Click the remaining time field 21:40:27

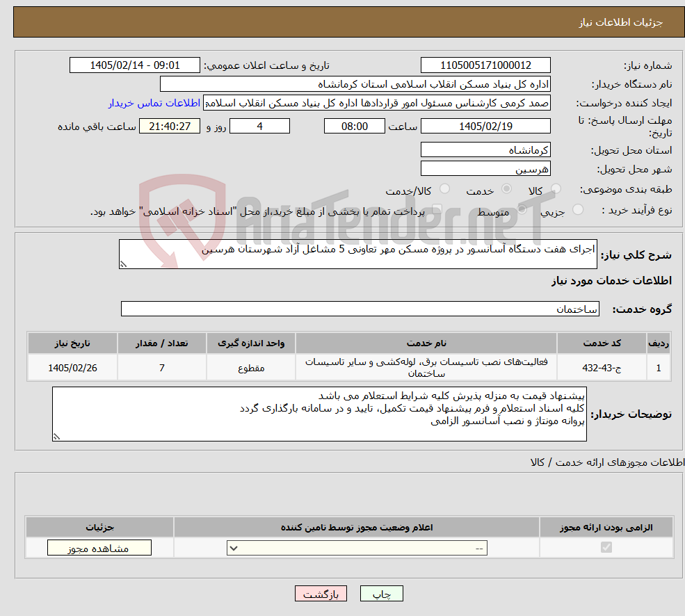tap(170, 127)
